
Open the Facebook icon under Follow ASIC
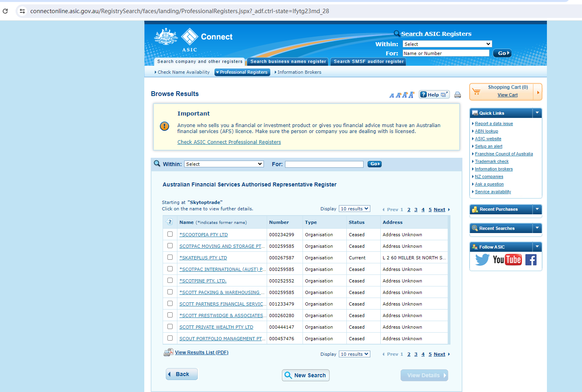[531, 260]
